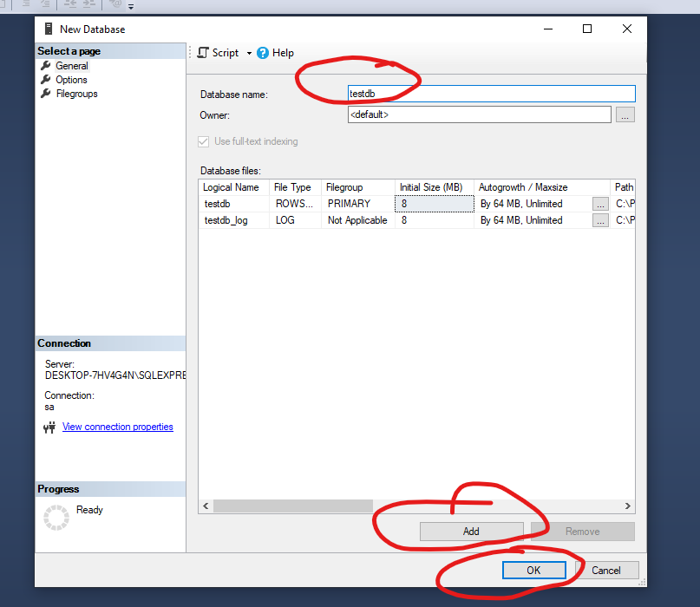Image resolution: width=700 pixels, height=607 pixels.
Task: Click the horizontal scrollbar right arrow
Action: 629,506
